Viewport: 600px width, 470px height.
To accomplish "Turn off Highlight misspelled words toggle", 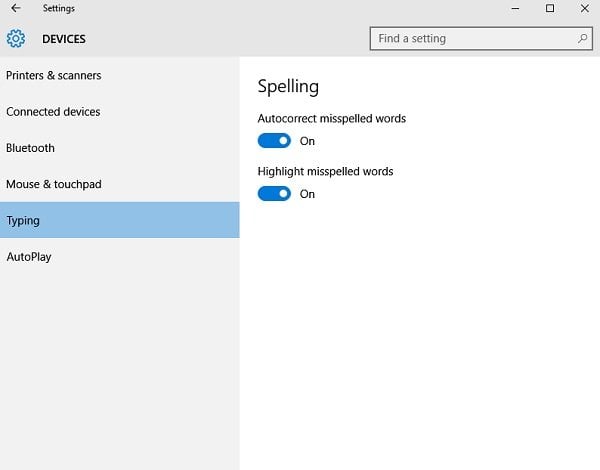I will click(x=274, y=194).
